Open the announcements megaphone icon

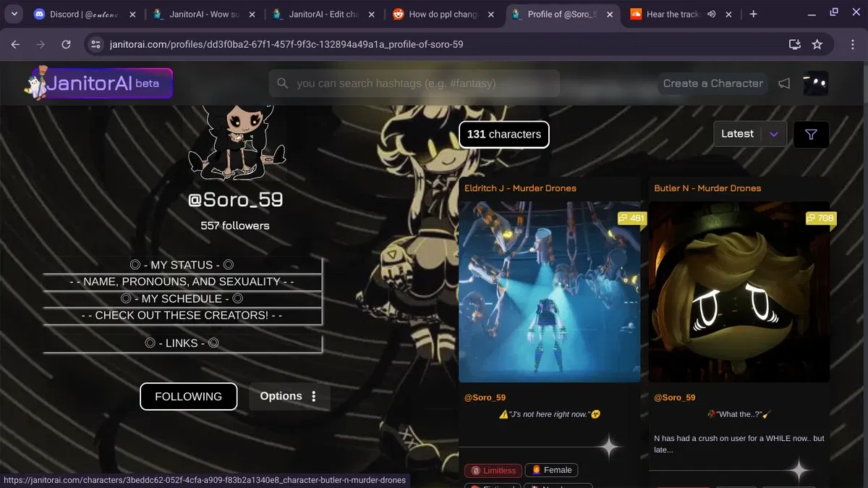[784, 83]
